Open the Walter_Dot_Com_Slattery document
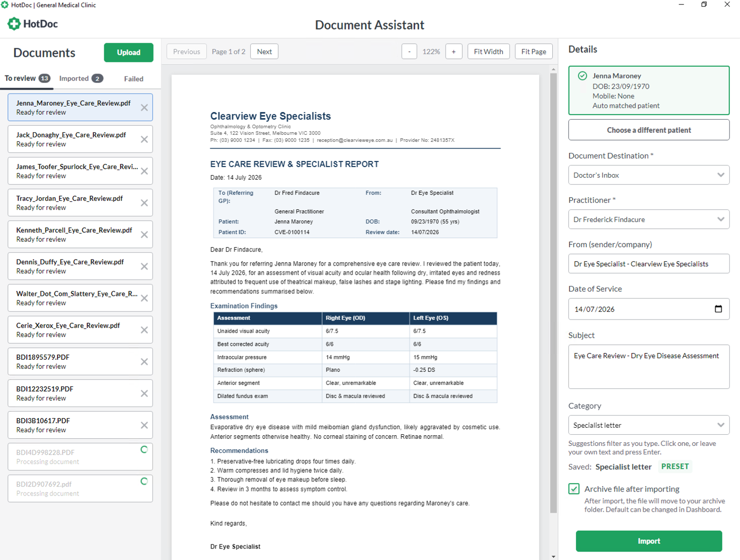The width and height of the screenshot is (740, 560). pyautogui.click(x=80, y=298)
